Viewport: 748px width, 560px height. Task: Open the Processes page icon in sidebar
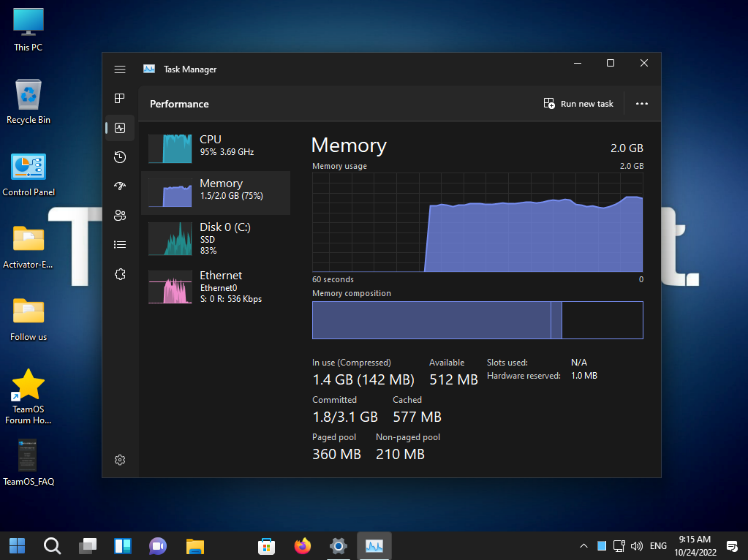(120, 99)
